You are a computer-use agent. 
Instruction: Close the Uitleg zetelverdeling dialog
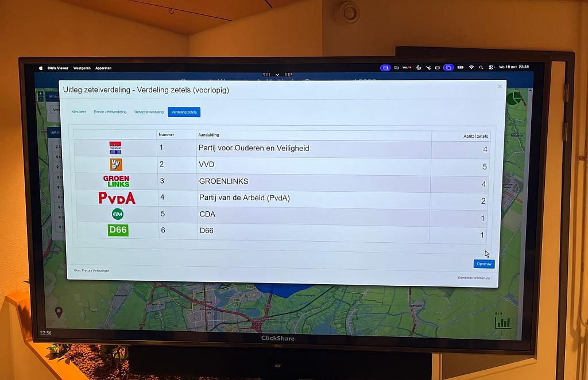pyautogui.click(x=500, y=86)
